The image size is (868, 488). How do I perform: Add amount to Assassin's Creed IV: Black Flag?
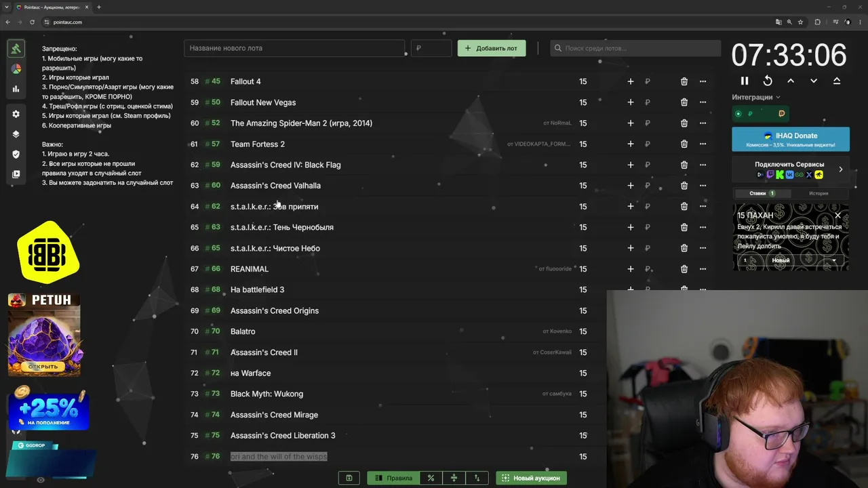[631, 165]
